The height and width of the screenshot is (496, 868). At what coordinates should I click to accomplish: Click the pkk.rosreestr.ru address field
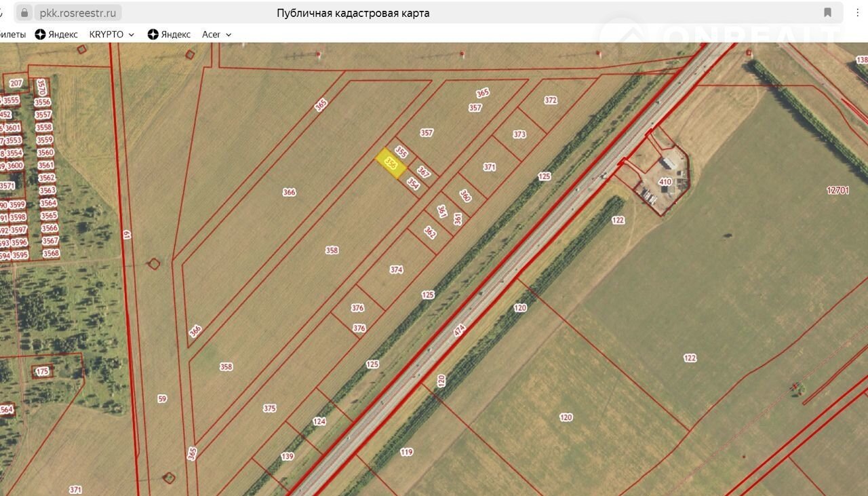pos(79,13)
